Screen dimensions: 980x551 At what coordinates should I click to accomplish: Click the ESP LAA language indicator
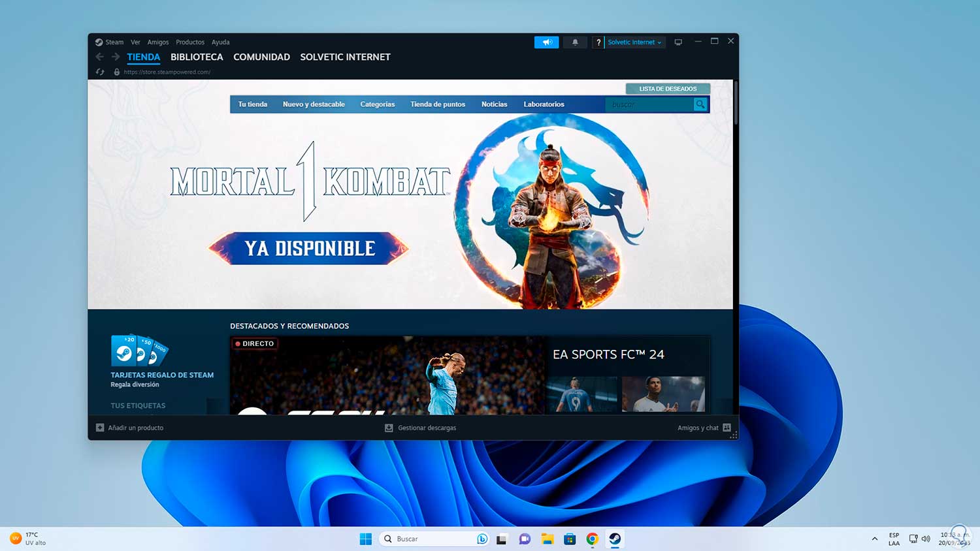click(x=894, y=539)
